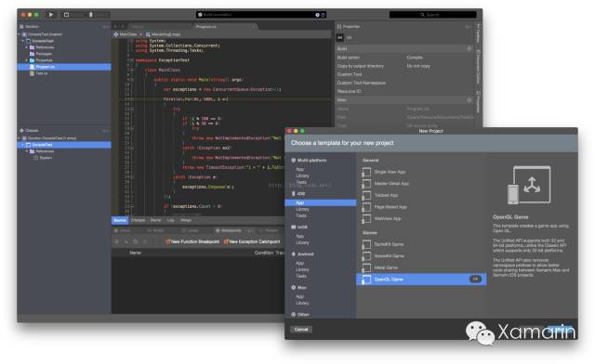
Task: Click the Classes pad header icon
Action: (21, 130)
